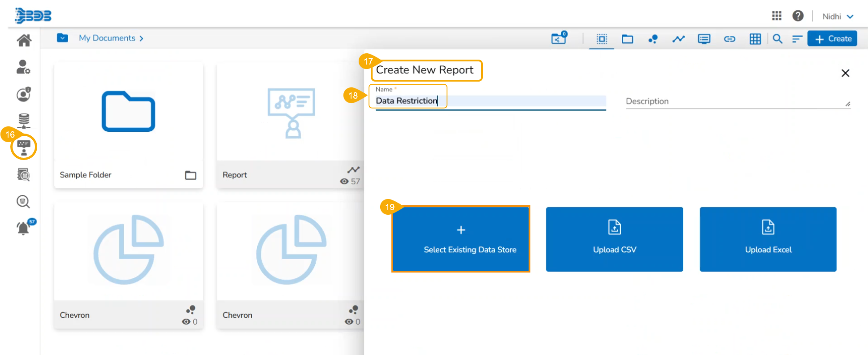
Task: Click the self-service report sidebar icon
Action: (x=24, y=147)
